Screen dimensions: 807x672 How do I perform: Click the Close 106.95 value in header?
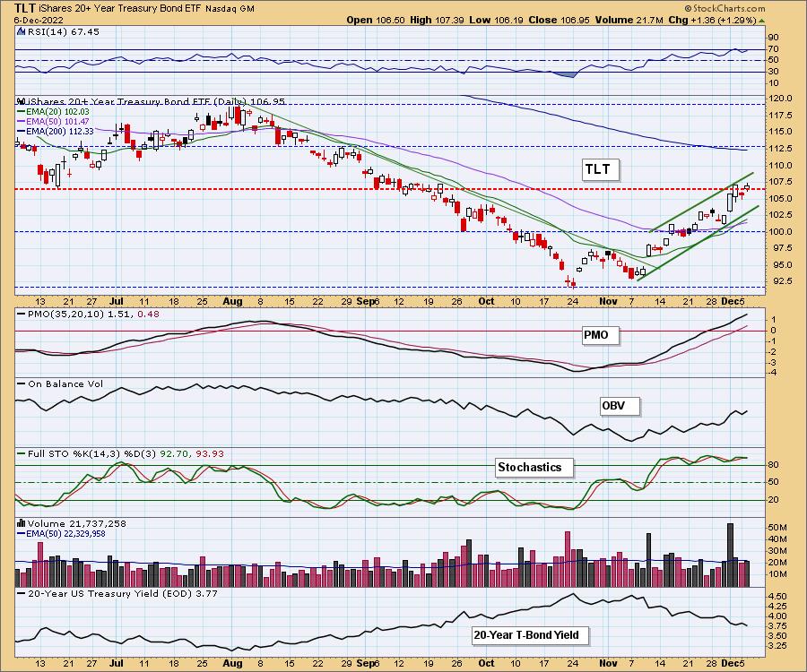coord(560,20)
